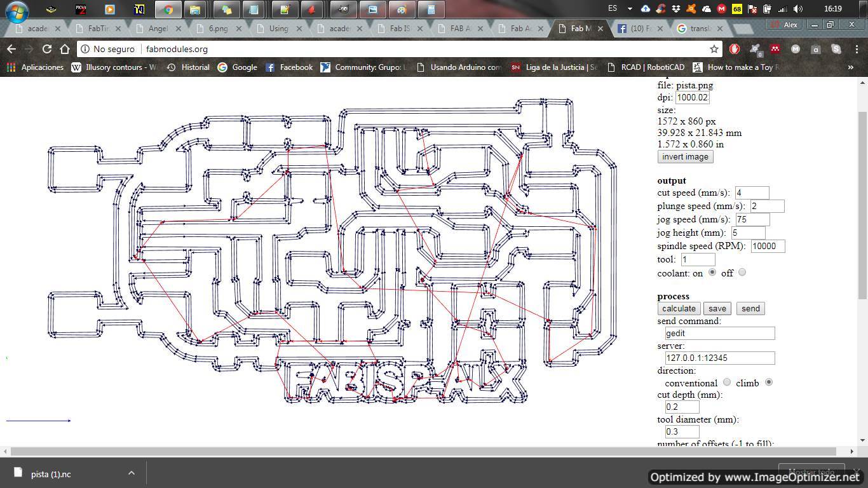
Task: Open the Aplicaciones apps shortcut
Action: (x=35, y=67)
